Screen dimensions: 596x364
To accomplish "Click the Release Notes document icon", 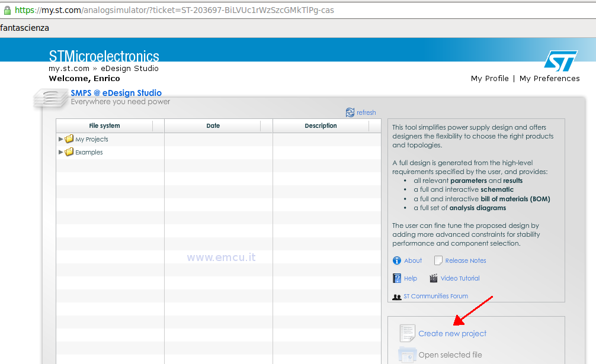I will coord(438,260).
